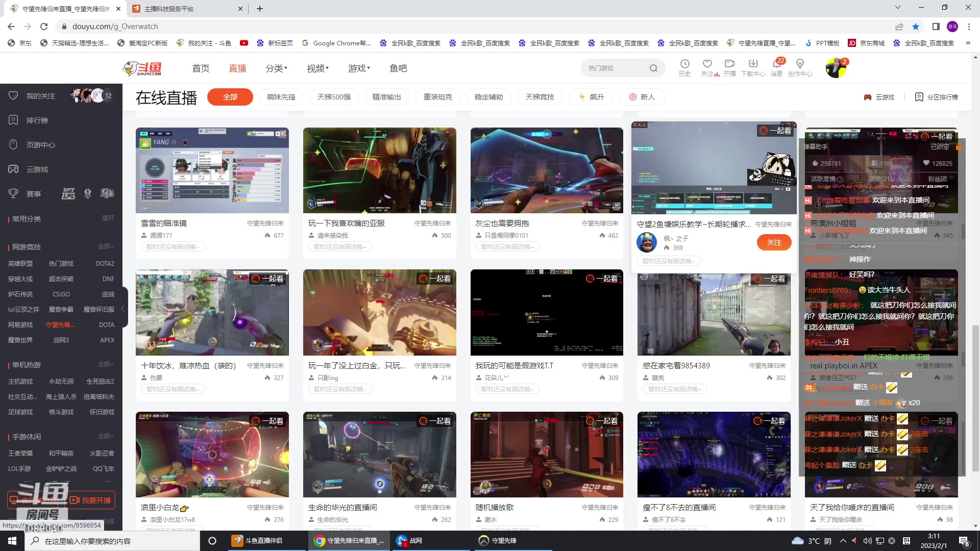980x551 pixels.
Task: Expand the 游戏 dropdown menu
Action: (x=359, y=68)
